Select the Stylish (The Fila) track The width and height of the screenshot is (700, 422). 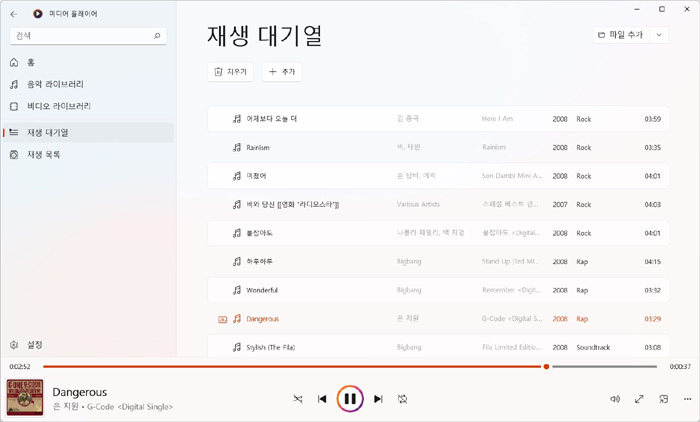pyautogui.click(x=438, y=347)
